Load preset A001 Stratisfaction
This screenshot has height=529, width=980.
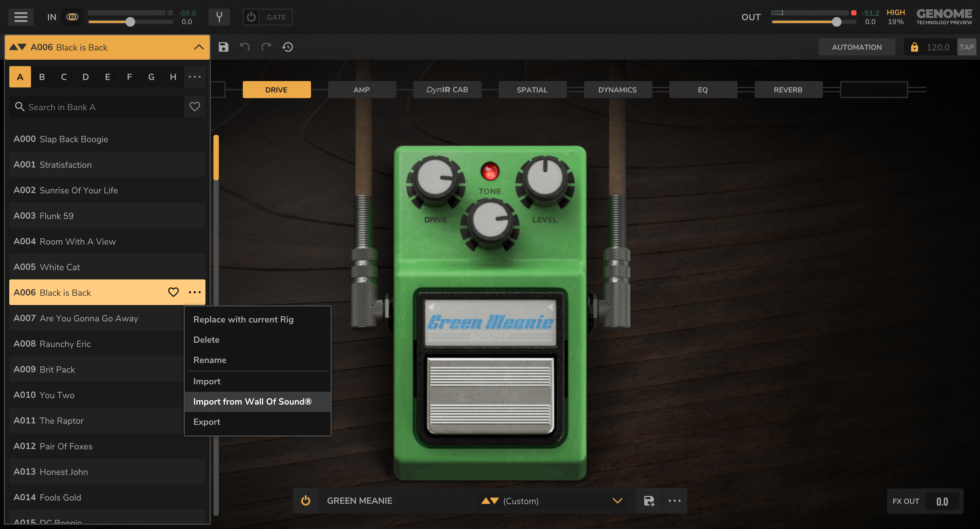coord(107,164)
